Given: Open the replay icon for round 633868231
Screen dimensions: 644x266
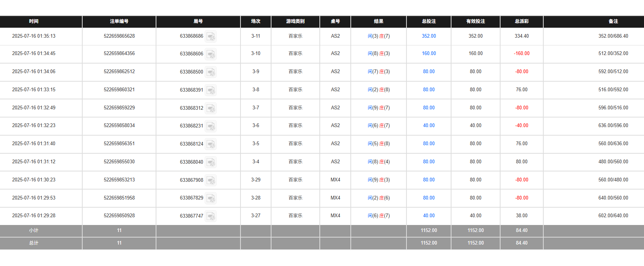Looking at the screenshot, I should [211, 126].
